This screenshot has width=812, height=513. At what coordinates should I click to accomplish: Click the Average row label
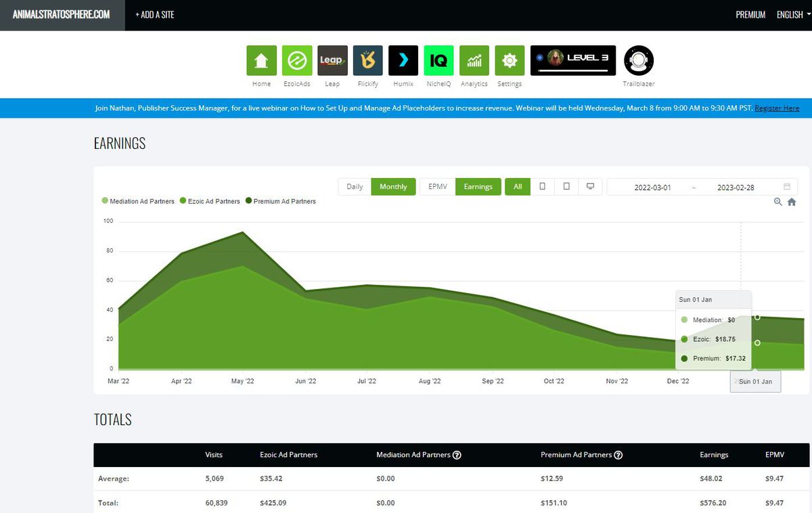114,478
